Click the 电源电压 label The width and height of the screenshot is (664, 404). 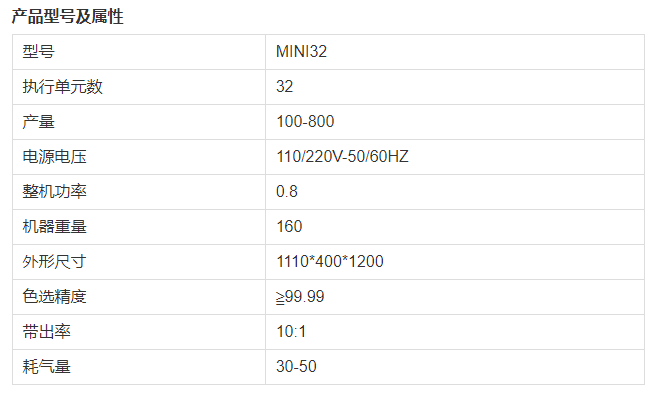[54, 157]
